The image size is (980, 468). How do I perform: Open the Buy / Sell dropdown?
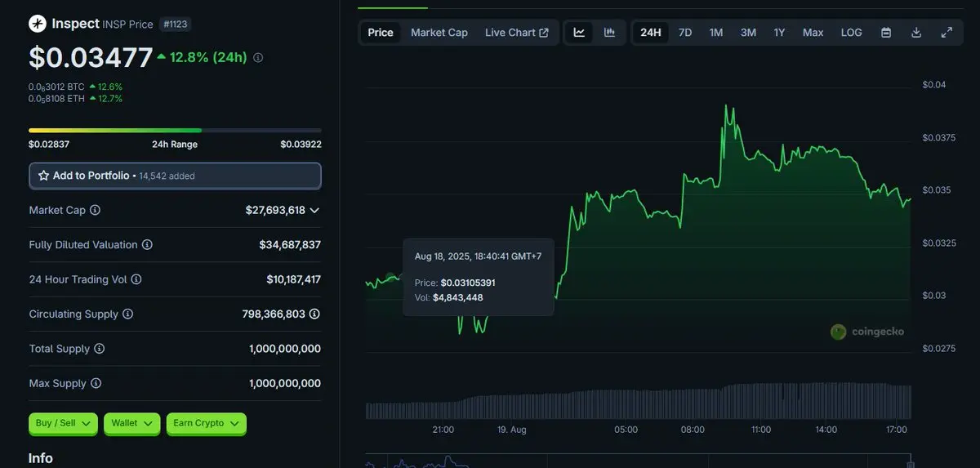coord(63,423)
